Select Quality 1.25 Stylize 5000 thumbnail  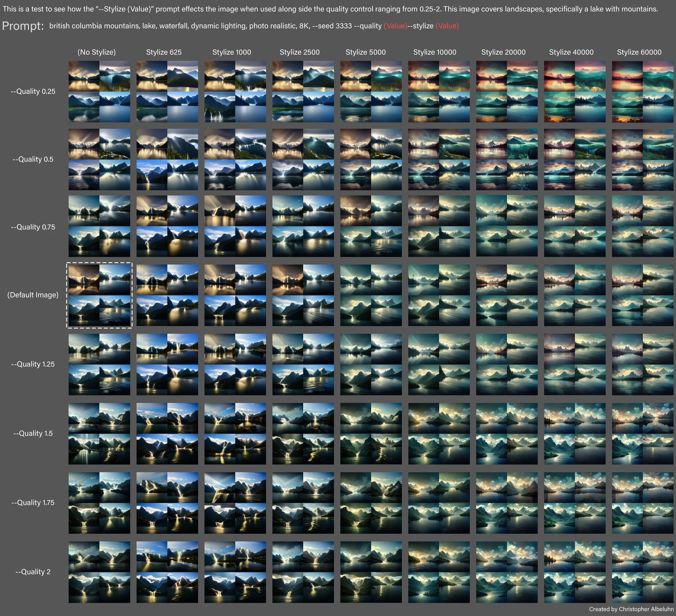click(371, 364)
